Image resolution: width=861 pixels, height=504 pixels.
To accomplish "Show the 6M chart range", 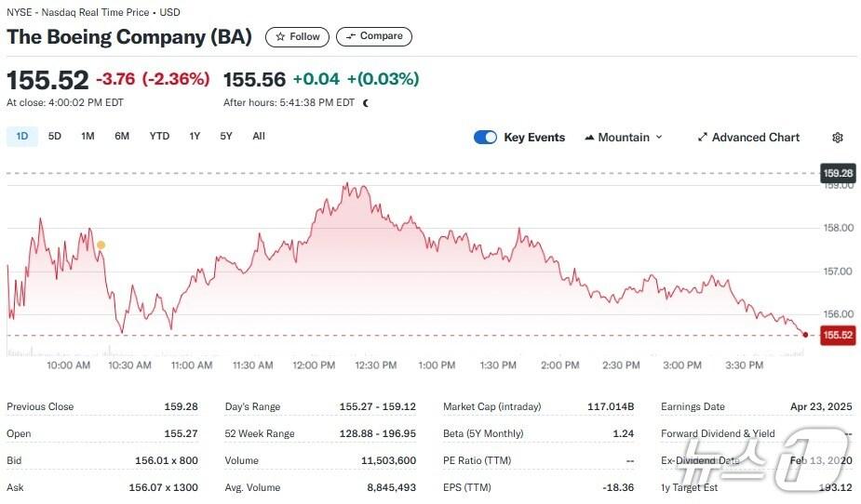I will tap(122, 137).
